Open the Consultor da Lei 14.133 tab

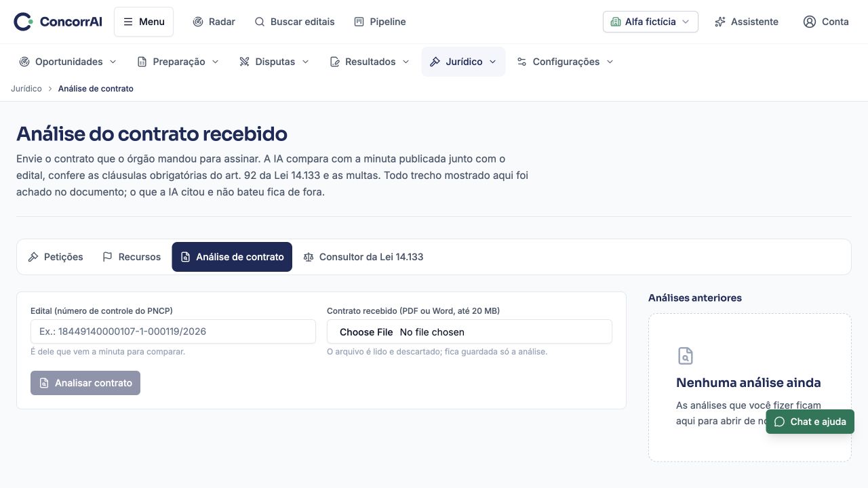point(363,257)
